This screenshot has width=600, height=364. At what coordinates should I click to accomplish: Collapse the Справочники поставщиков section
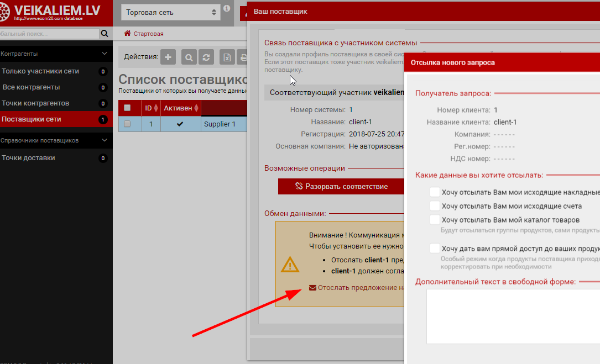point(105,140)
